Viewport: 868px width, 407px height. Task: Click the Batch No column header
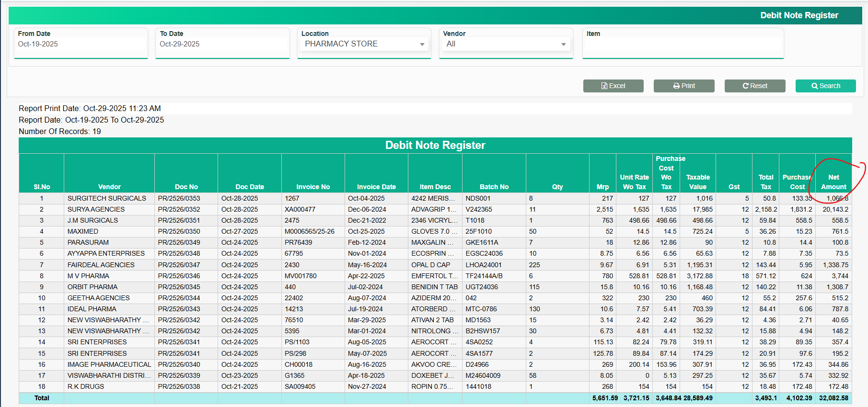(x=494, y=187)
